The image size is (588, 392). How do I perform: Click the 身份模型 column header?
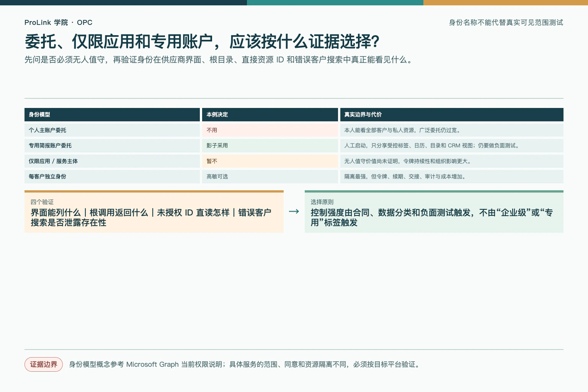pos(112,114)
